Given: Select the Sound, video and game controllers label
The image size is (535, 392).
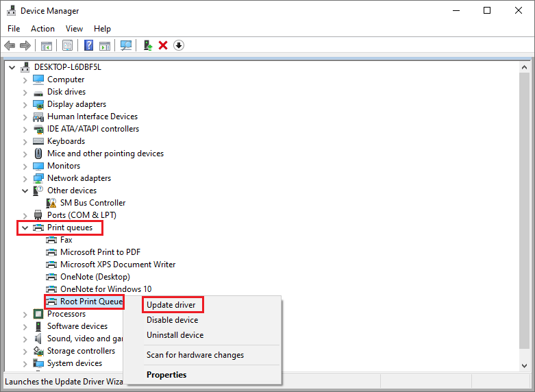Looking at the screenshot, I should coord(85,339).
